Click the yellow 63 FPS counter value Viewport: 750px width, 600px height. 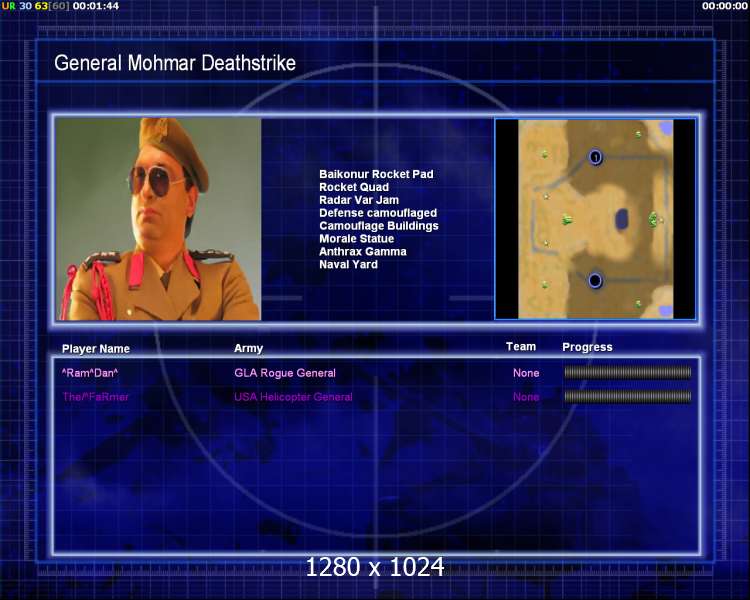[x=41, y=6]
